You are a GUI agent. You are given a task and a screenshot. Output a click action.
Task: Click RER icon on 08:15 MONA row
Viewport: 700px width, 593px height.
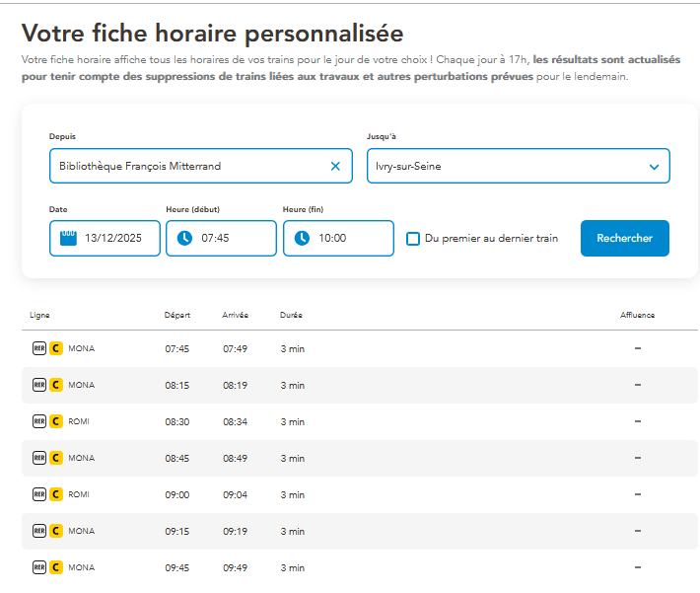coord(39,385)
